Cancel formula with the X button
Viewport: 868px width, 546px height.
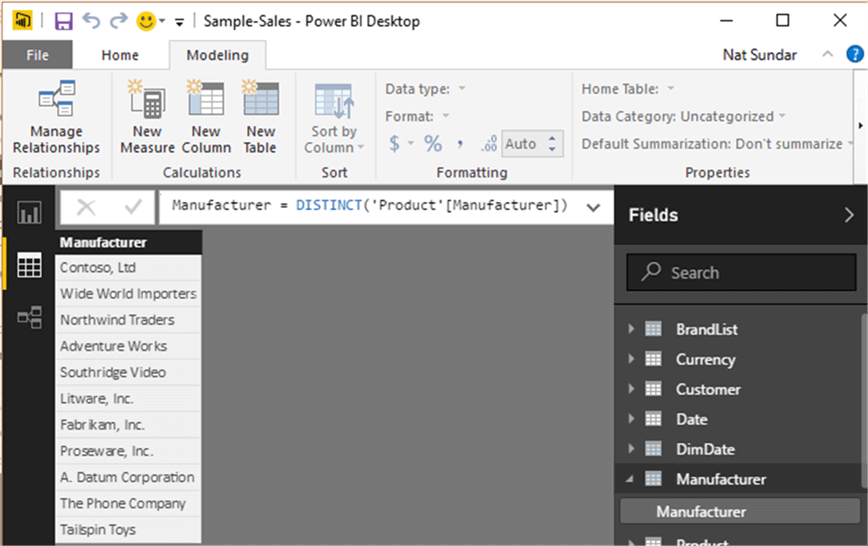tap(86, 207)
